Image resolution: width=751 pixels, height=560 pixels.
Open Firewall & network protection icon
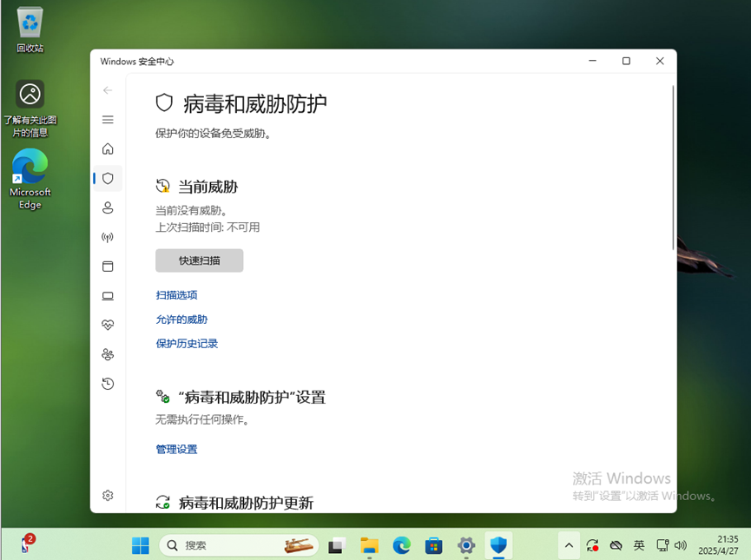click(108, 237)
